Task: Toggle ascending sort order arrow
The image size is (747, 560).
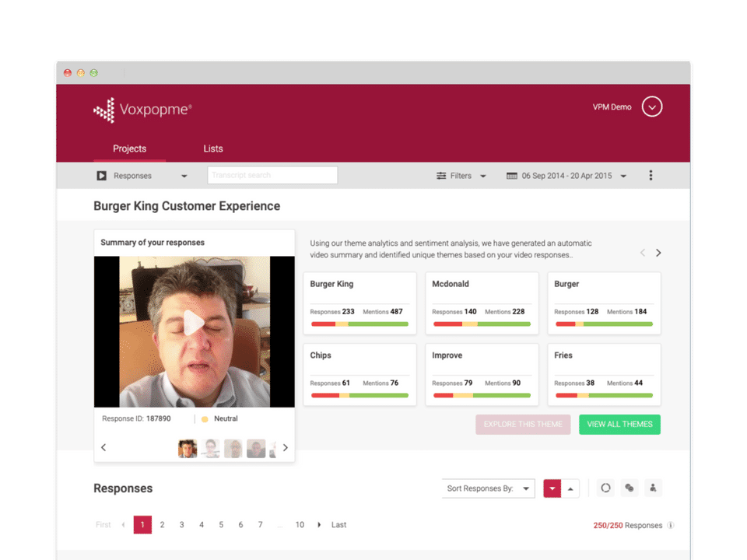Action: (570, 488)
